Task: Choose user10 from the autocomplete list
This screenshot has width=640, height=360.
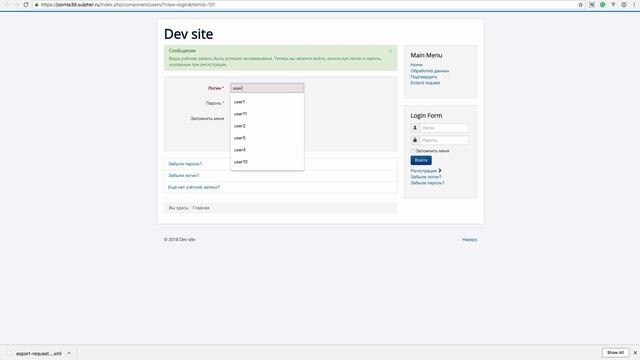Action: point(267,162)
